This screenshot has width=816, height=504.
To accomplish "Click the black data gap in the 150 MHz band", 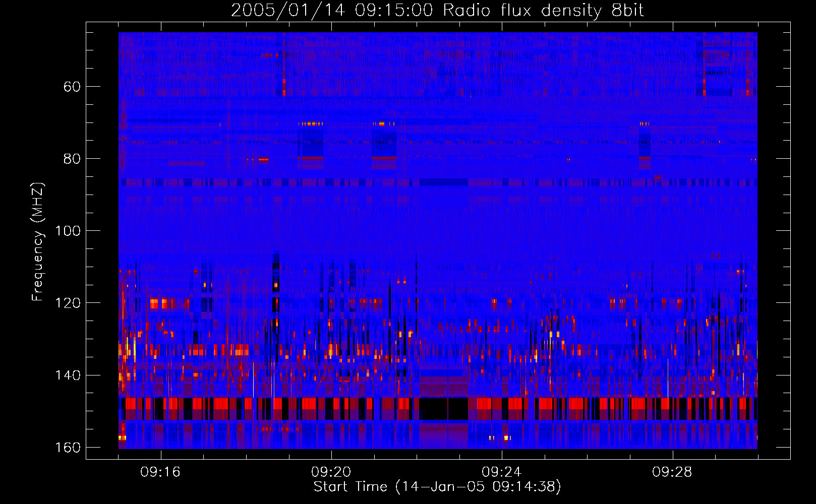I will pyautogui.click(x=444, y=409).
